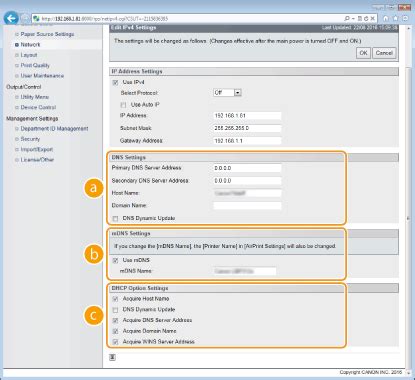The height and width of the screenshot is (380, 415).
Task: Toggle Acquire WINS Server Address checkbox
Action: coord(115,342)
